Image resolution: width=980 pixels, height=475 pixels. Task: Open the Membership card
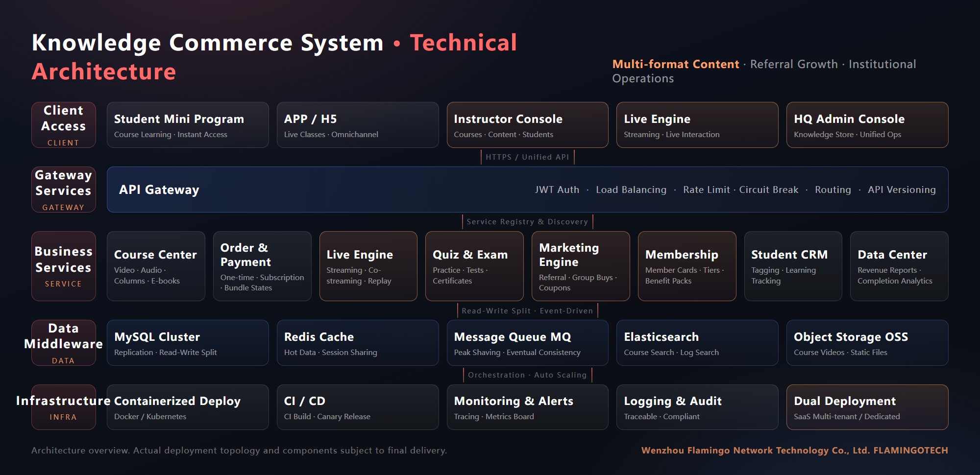point(687,266)
